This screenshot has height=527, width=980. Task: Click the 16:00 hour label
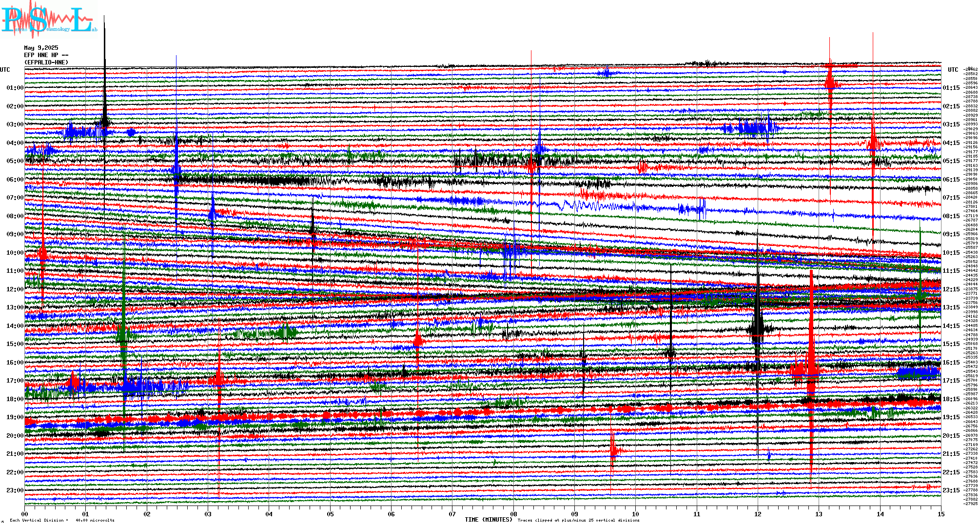tap(15, 363)
